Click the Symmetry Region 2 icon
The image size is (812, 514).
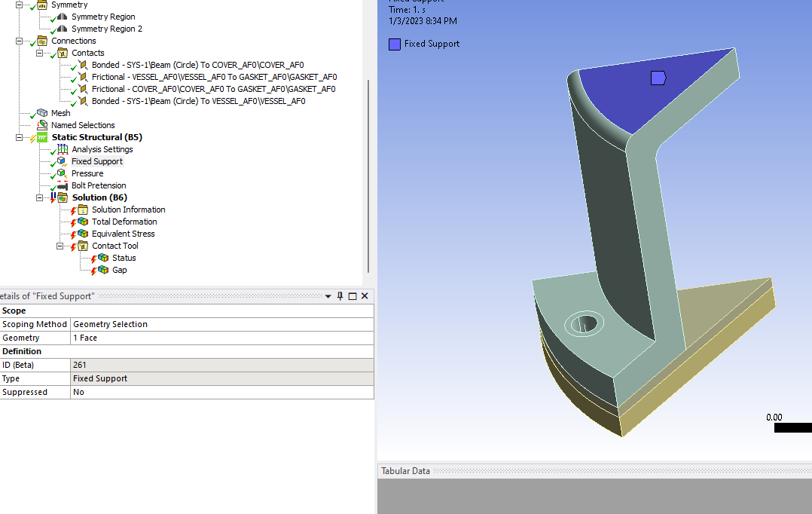click(62, 29)
